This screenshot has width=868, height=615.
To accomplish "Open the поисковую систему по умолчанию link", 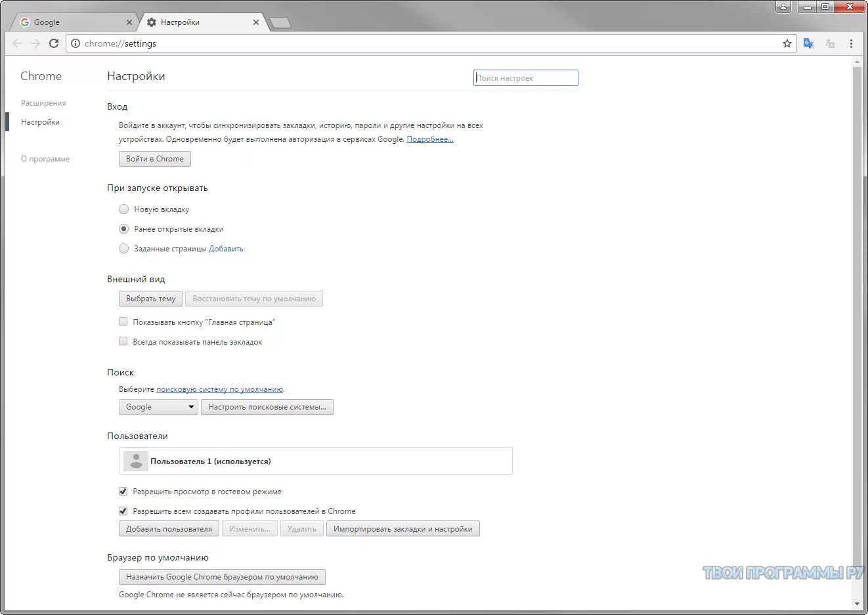I will (220, 389).
